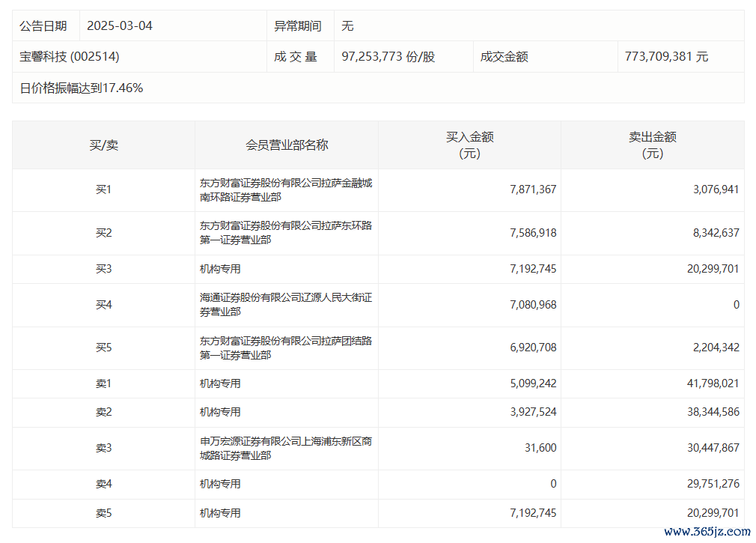Select the 买4 row label
The width and height of the screenshot is (756, 543).
pyautogui.click(x=103, y=305)
